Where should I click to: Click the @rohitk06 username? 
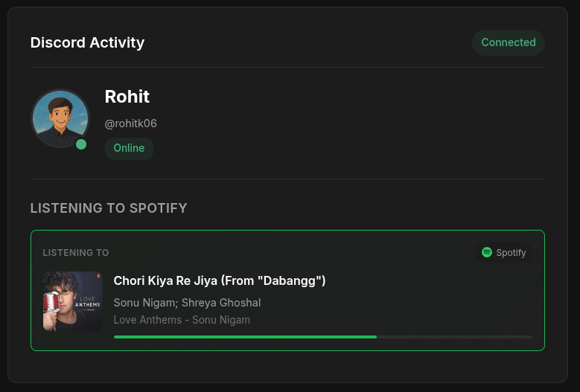coord(131,123)
